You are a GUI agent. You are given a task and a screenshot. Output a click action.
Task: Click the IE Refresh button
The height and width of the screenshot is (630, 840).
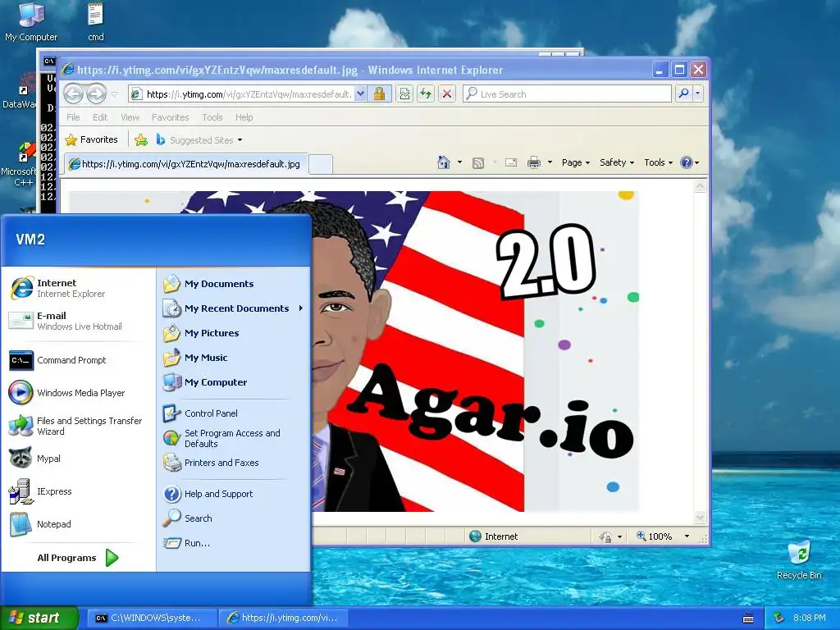click(426, 94)
